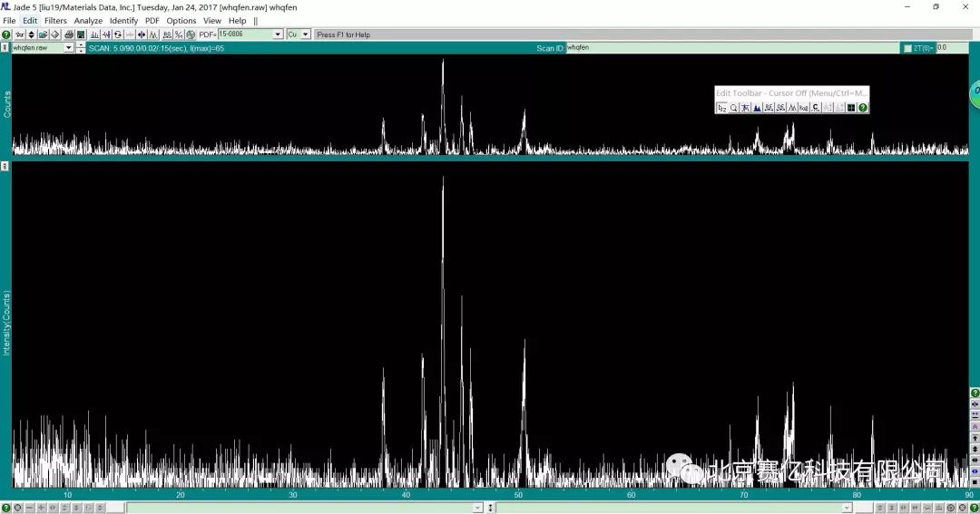Click the green help icon in Edit Toolbar
The height and width of the screenshot is (514, 980).
[x=863, y=108]
